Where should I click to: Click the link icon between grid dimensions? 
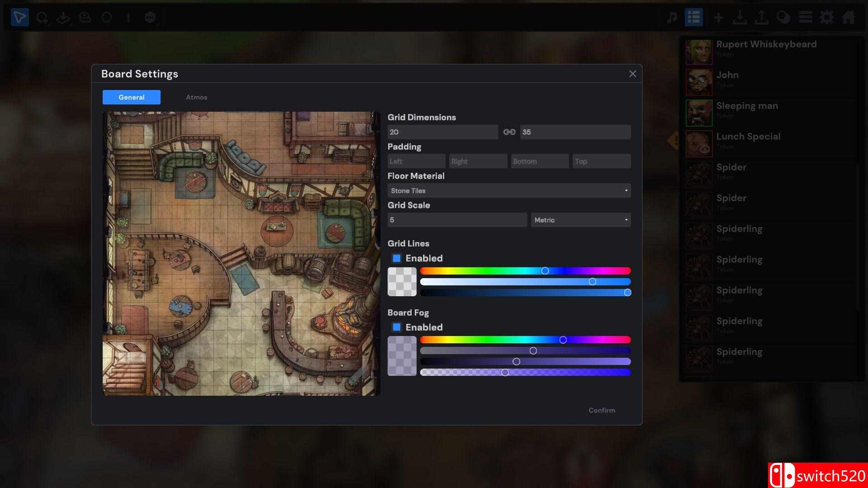(509, 132)
